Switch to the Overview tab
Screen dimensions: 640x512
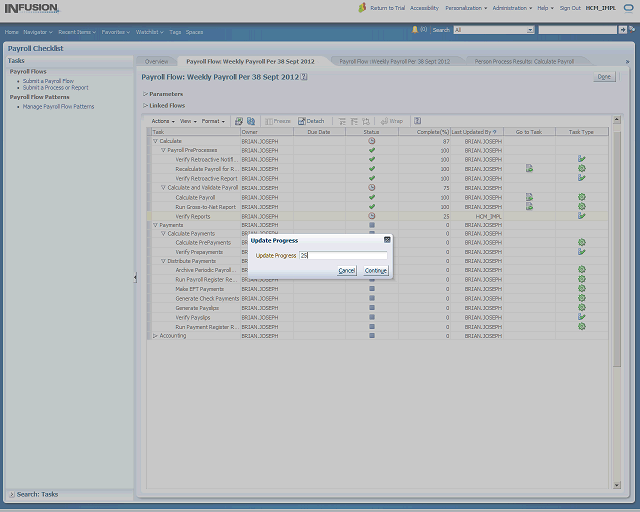point(156,62)
